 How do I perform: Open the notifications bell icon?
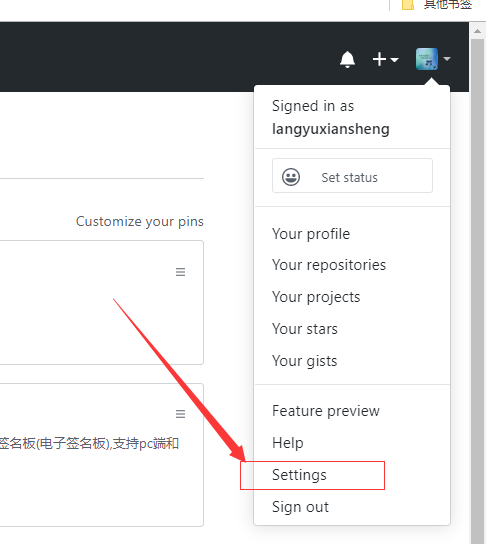click(347, 59)
